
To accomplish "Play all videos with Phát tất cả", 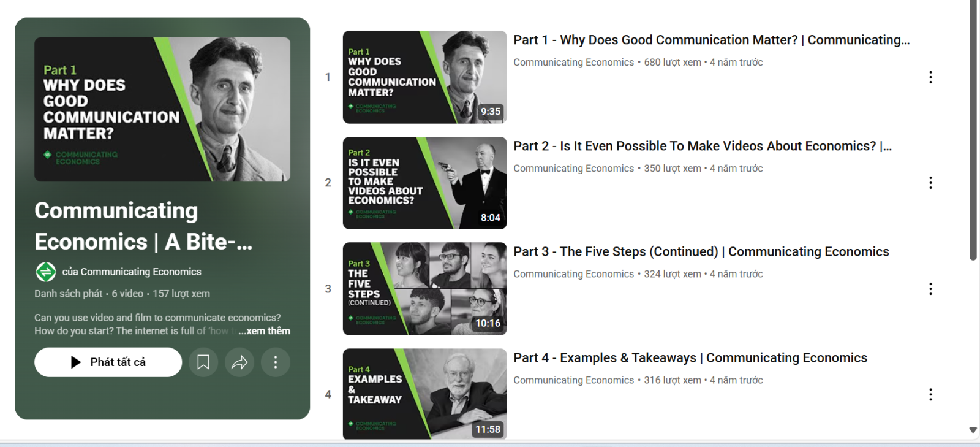I will pyautogui.click(x=108, y=362).
